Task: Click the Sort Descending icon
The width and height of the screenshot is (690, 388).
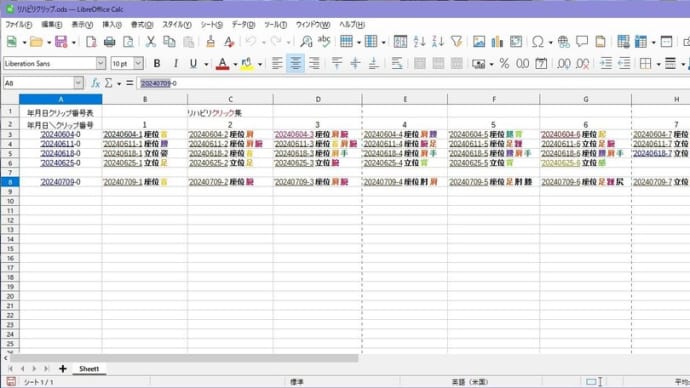Action: pos(437,42)
